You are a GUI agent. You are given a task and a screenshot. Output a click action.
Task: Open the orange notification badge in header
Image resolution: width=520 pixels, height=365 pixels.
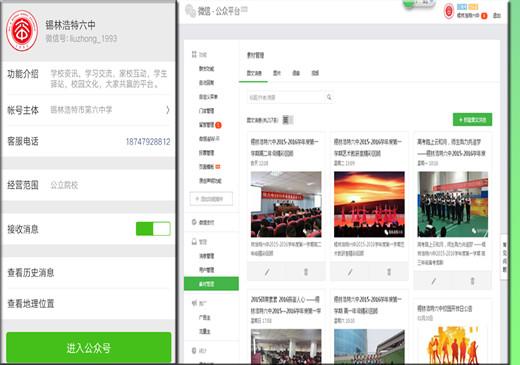(x=484, y=15)
